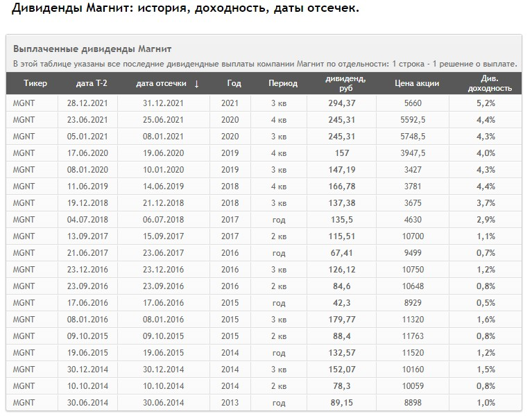Click the dividend value 88,4
532x416 pixels.
pyautogui.click(x=342, y=336)
